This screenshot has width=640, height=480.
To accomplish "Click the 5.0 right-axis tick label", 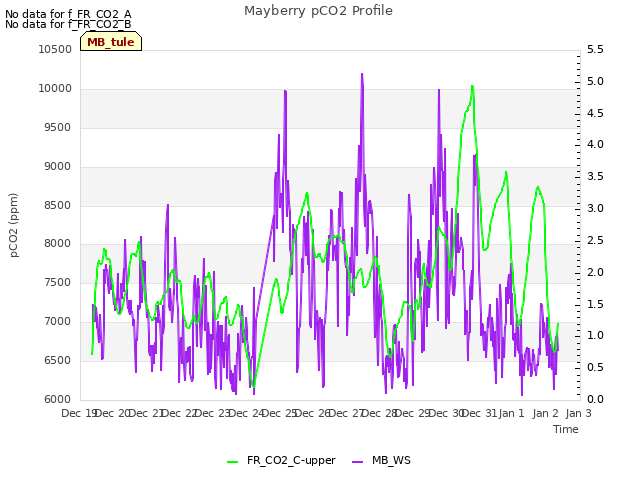I will coord(595,81).
